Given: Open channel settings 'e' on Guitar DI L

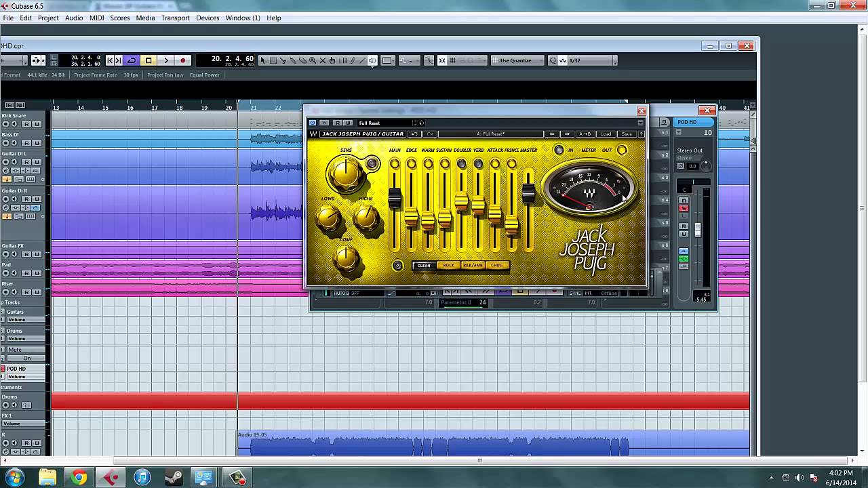Looking at the screenshot, I should click(x=5, y=170).
